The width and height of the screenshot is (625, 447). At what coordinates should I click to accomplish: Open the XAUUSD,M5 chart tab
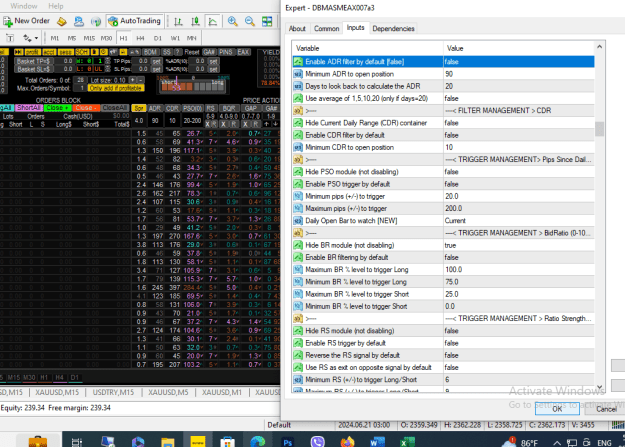[x=168, y=392]
